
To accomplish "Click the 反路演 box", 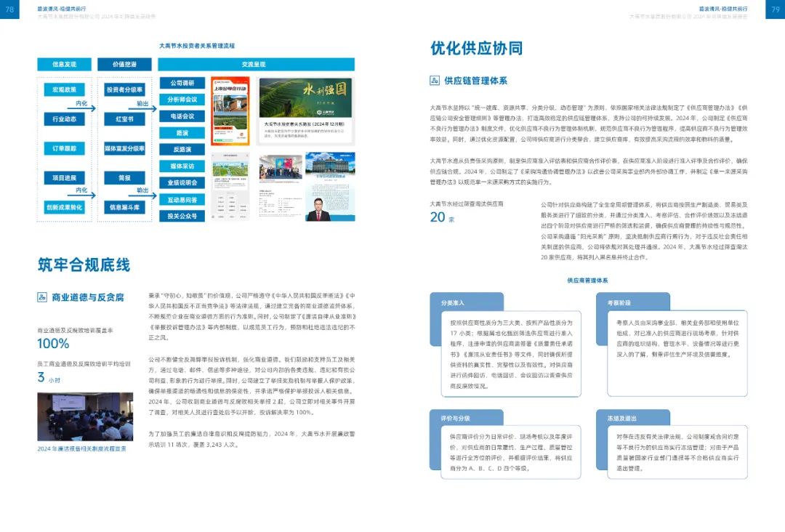I will click(x=182, y=150).
